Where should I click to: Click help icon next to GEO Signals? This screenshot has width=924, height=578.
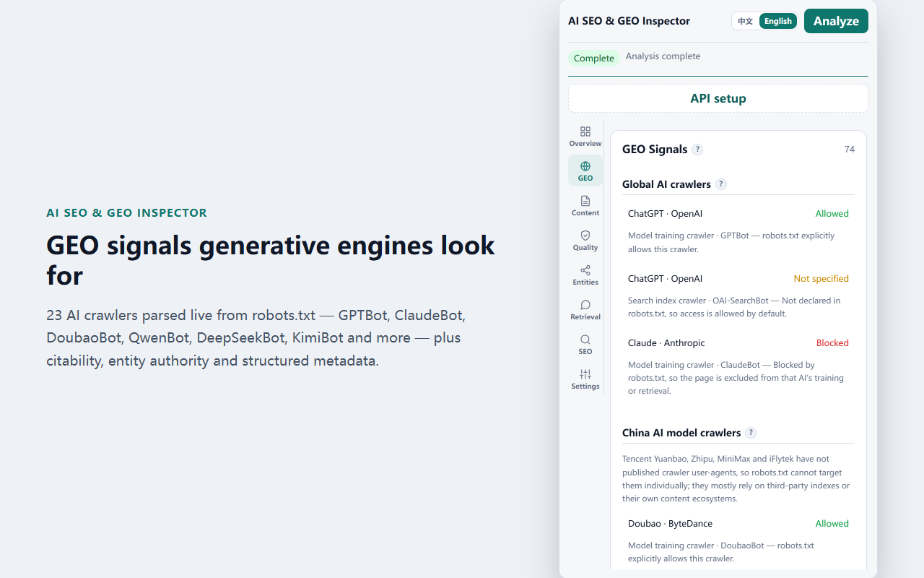[697, 150]
